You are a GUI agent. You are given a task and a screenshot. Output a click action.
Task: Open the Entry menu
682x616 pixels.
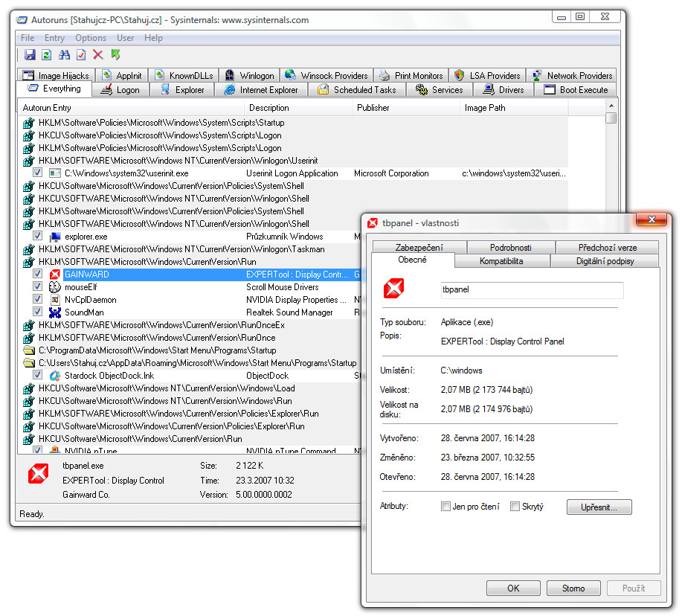(54, 38)
